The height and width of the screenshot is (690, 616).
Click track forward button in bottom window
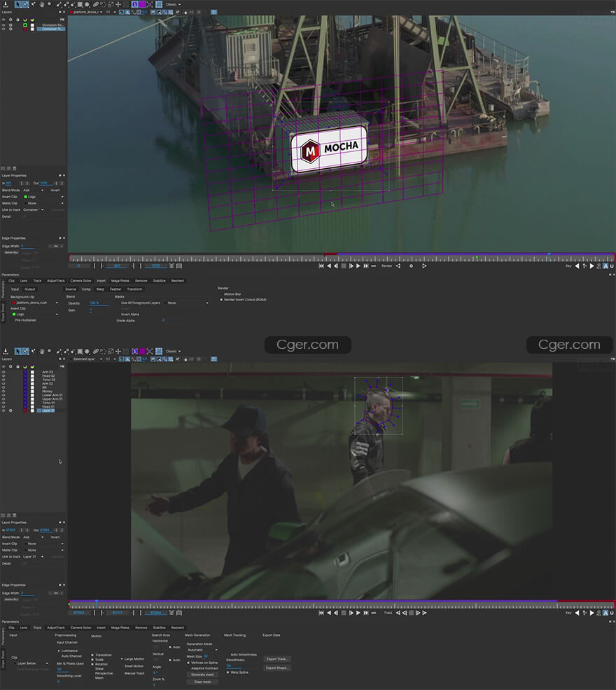424,612
